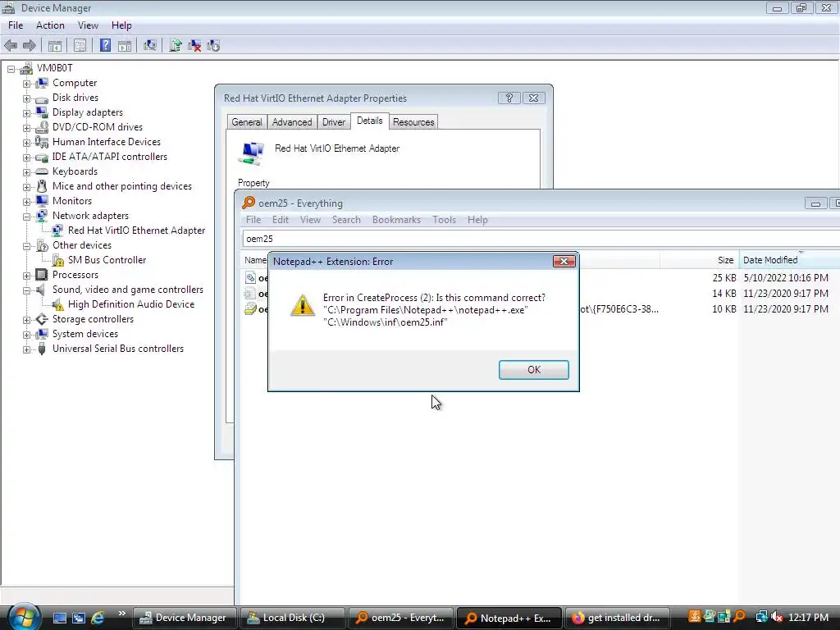Screen dimensions: 840x630
Task: Open the Action menu in Device Manager
Action: click(50, 25)
